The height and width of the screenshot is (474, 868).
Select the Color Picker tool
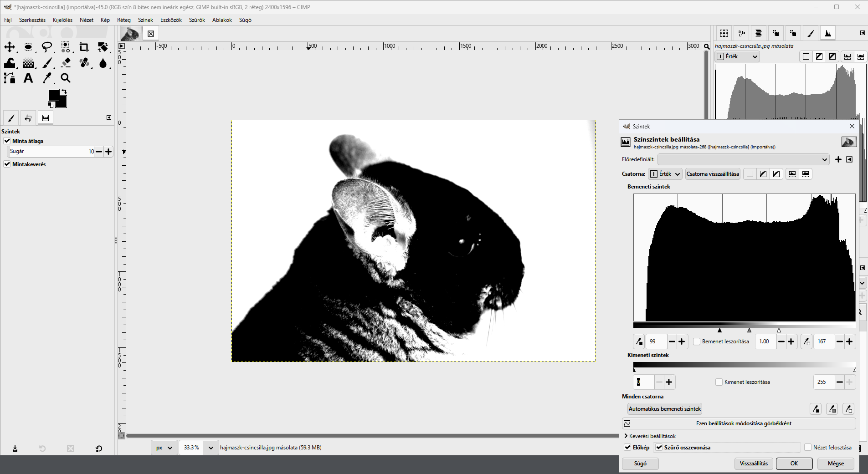tap(47, 78)
